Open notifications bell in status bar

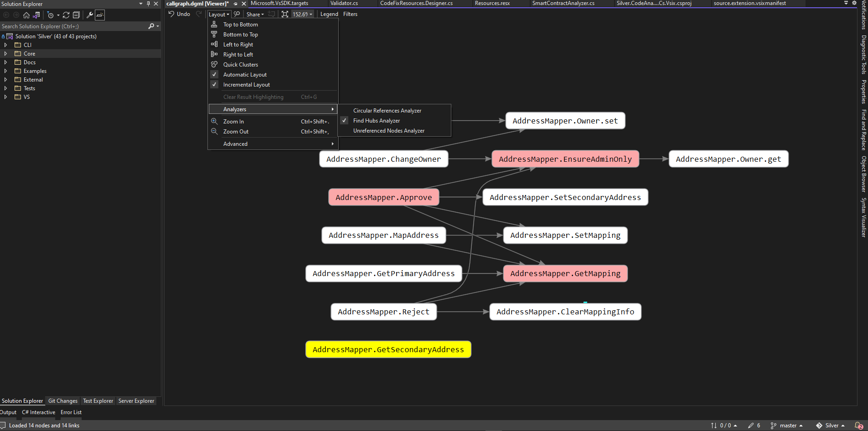[x=859, y=426]
